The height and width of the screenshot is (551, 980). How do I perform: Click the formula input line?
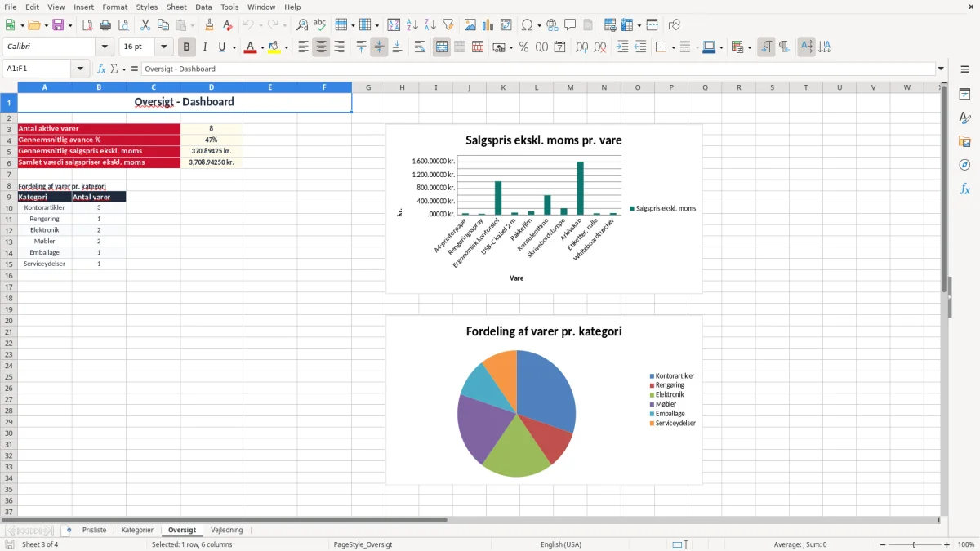(537, 69)
